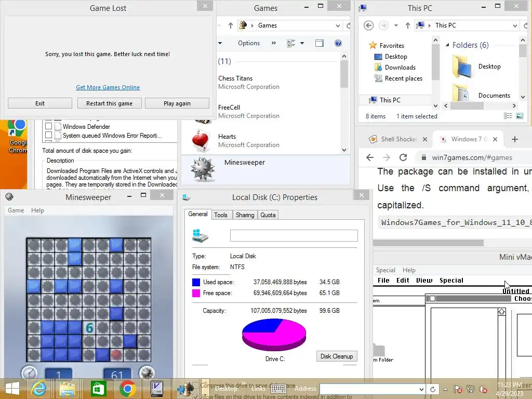
Task: Click the blue Used space color swatch
Action: pos(196,282)
